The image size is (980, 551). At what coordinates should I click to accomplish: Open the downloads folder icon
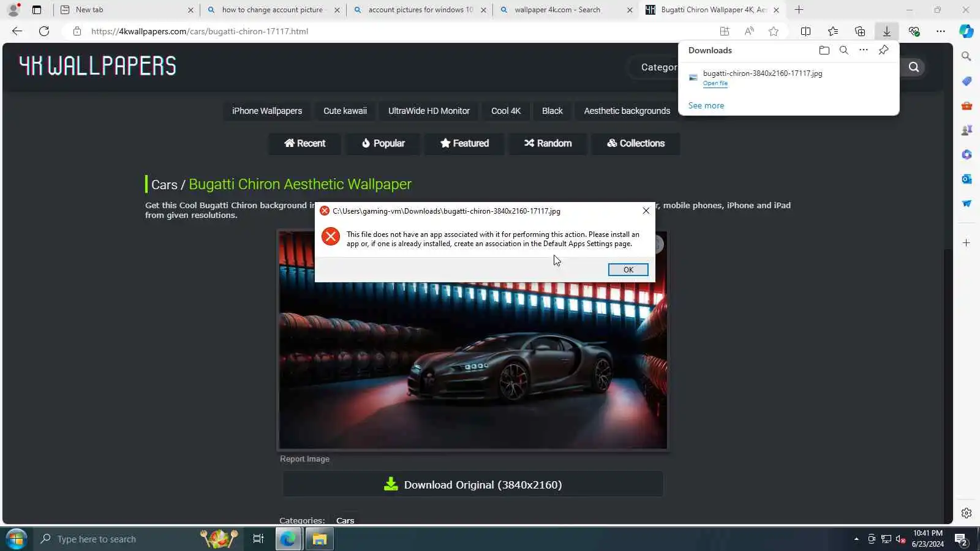(x=824, y=50)
